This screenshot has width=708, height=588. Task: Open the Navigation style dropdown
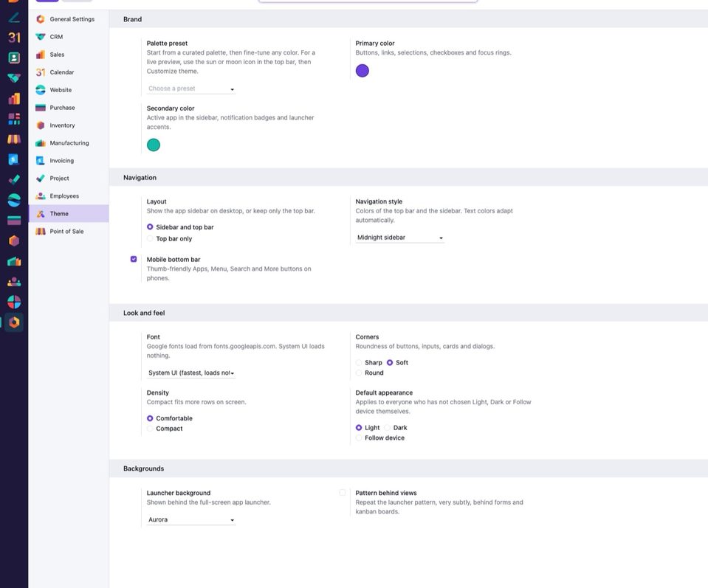pyautogui.click(x=399, y=238)
